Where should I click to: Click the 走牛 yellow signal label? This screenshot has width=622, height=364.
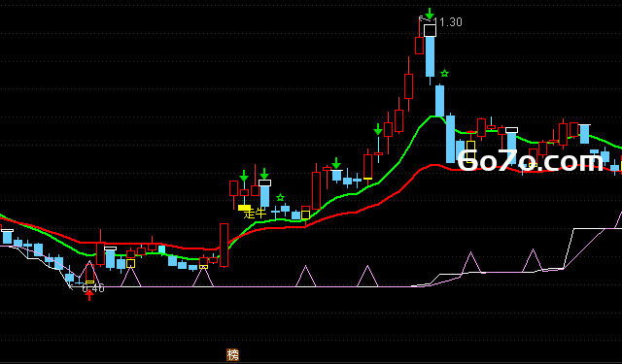coord(255,214)
